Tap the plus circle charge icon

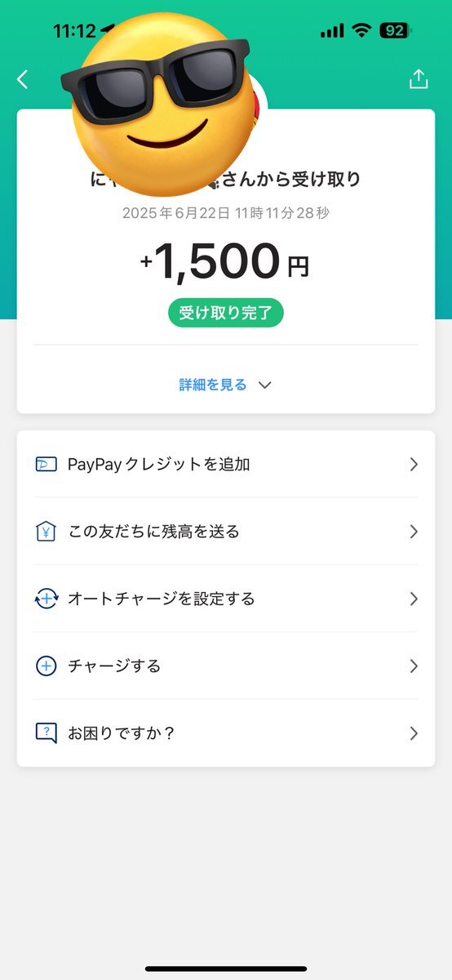point(47,666)
